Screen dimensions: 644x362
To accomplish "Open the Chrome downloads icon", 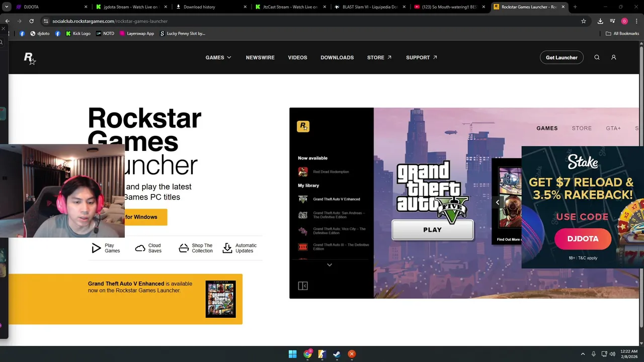I will tap(600, 21).
